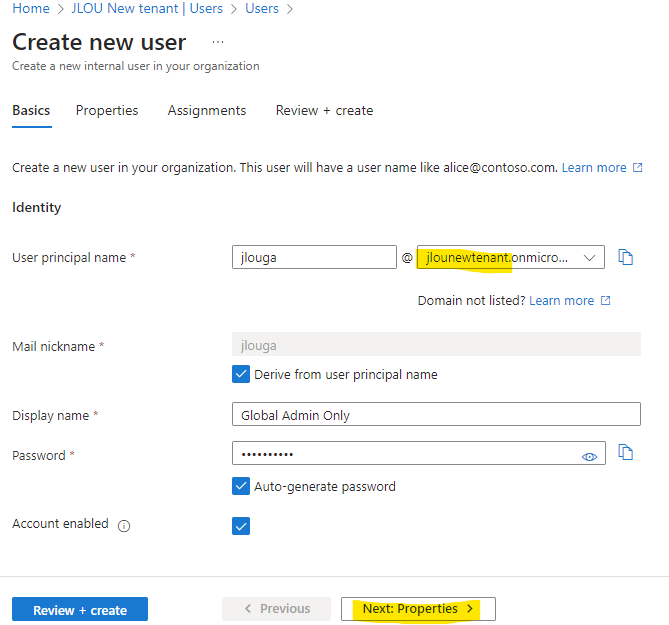Click the Display name input field

pyautogui.click(x=436, y=414)
